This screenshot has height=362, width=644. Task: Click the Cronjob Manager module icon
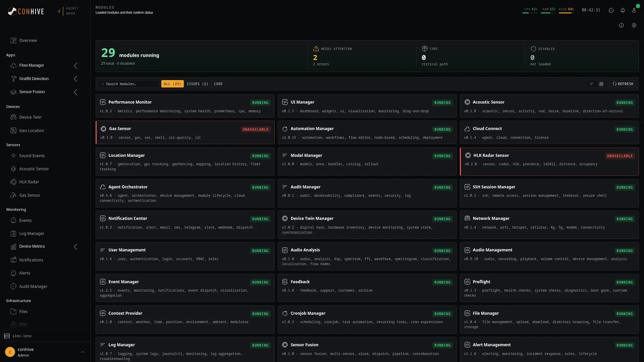[x=285, y=313]
